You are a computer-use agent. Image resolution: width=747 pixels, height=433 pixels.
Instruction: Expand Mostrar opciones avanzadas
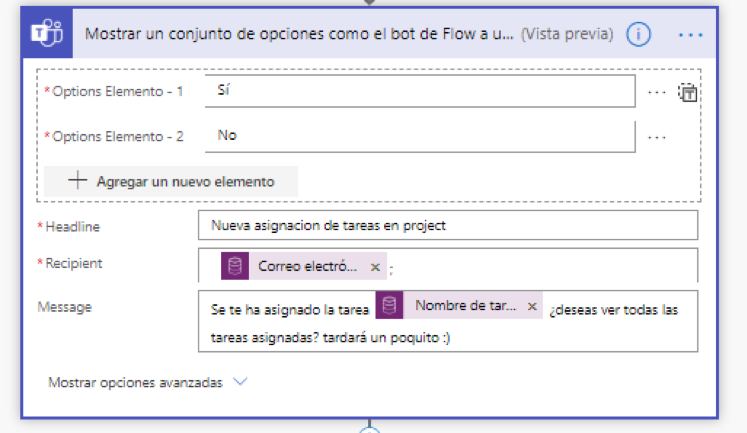tap(135, 383)
